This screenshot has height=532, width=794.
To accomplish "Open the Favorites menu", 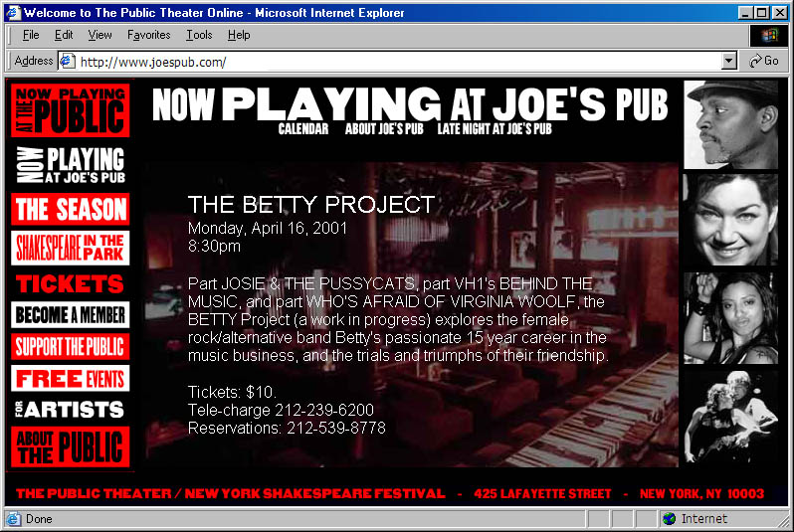I will coord(148,35).
